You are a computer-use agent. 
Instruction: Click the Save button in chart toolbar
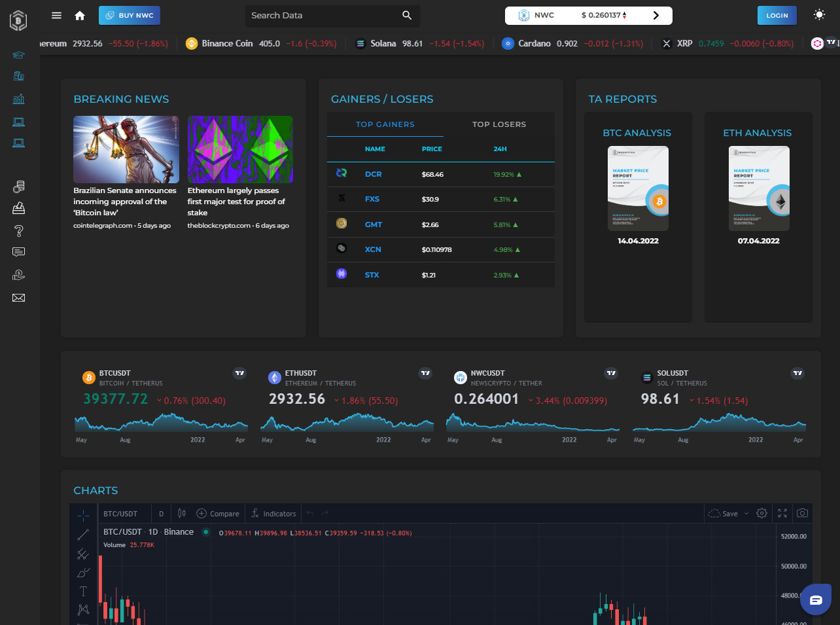click(724, 514)
